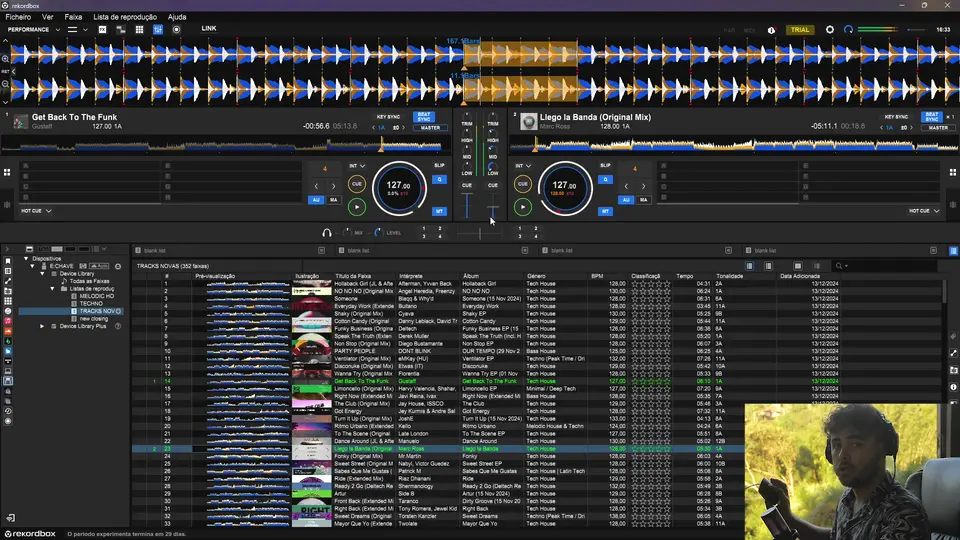Click the CUE button on deck 2
Viewport: 960px width, 540px height.
point(522,184)
